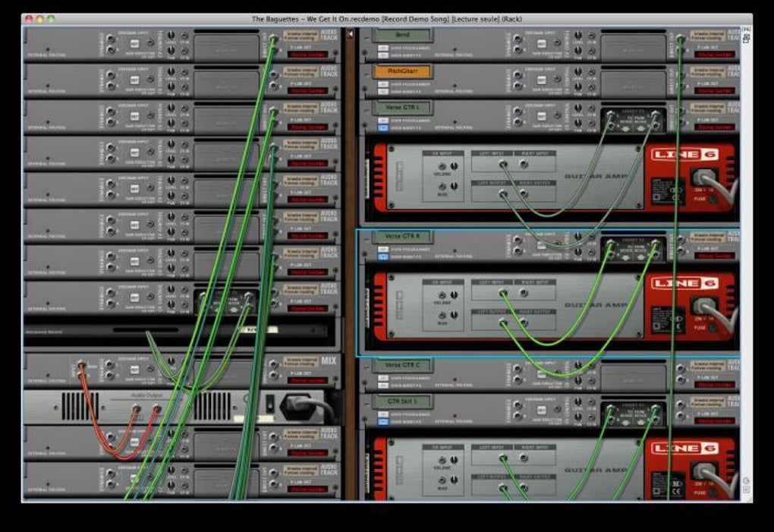Click the orange PitchGitarr device name label
774x532 pixels.
pyautogui.click(x=403, y=71)
